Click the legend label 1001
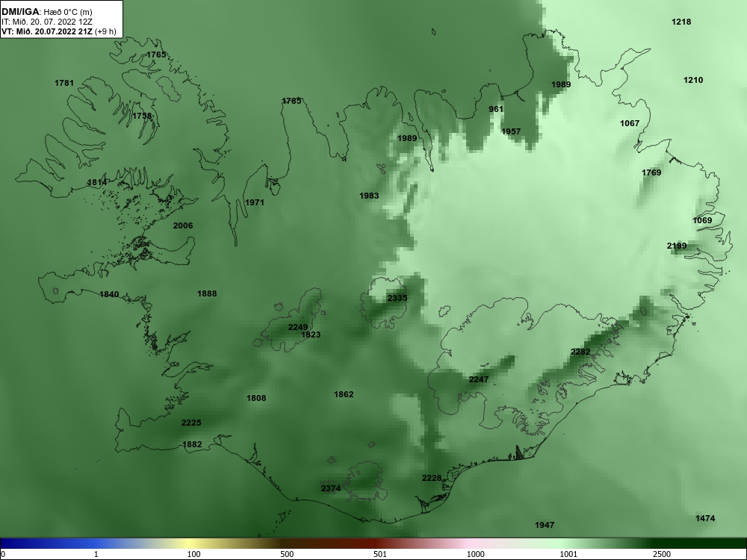 (x=568, y=554)
